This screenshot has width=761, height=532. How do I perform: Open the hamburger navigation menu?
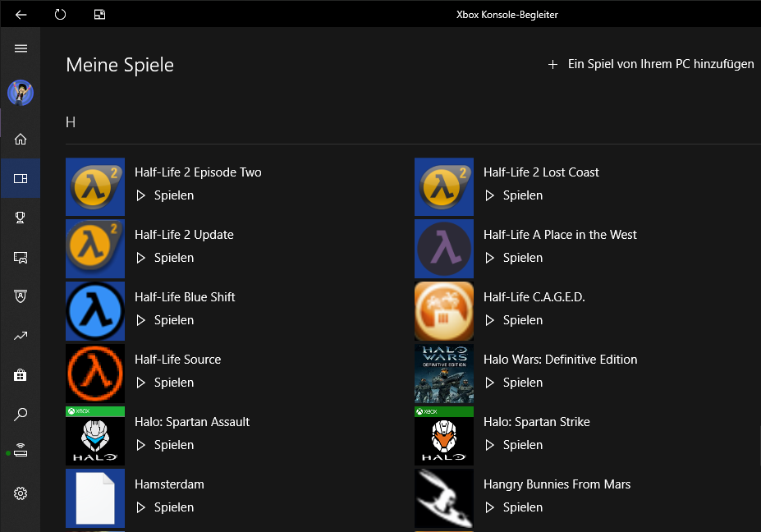pyautogui.click(x=21, y=48)
